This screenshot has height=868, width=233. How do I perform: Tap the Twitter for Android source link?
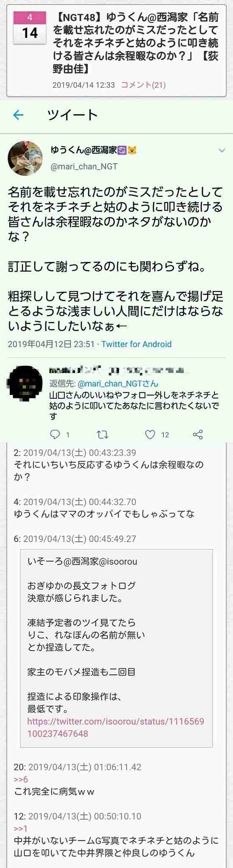tap(136, 344)
